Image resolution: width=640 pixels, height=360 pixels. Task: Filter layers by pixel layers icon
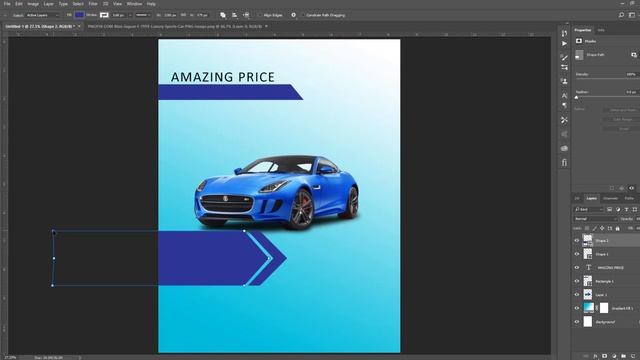click(609, 209)
